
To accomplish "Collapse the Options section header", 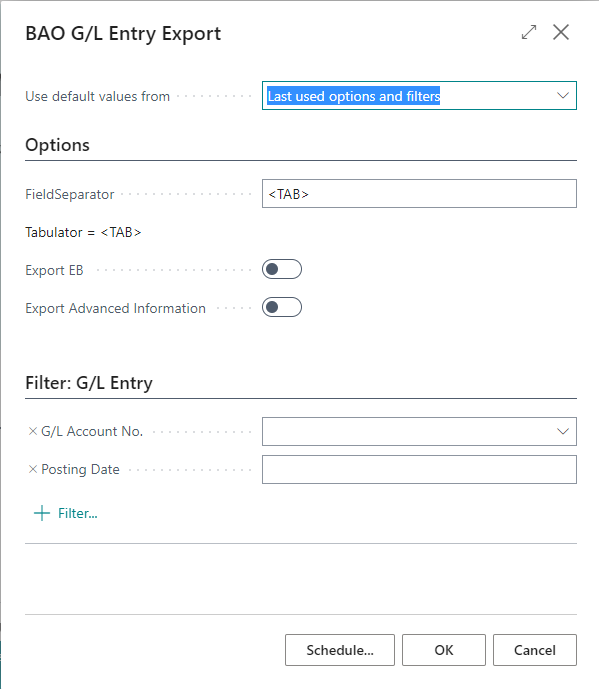I will (x=58, y=145).
